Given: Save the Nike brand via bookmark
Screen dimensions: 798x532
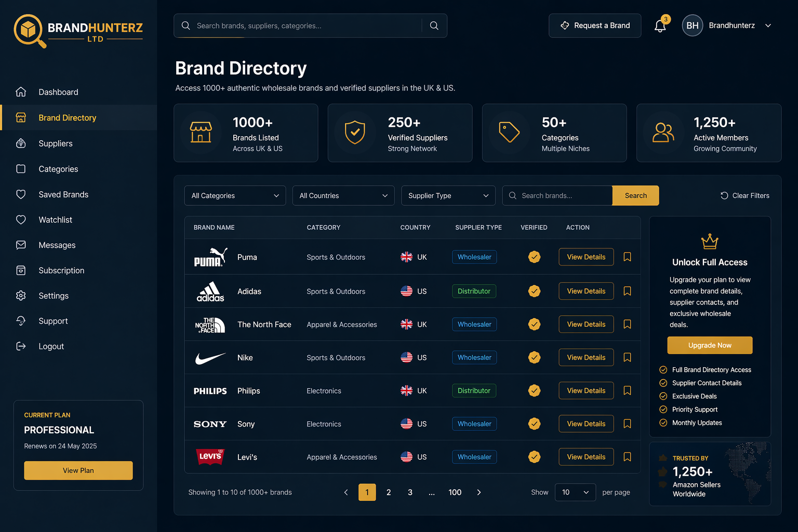Looking at the screenshot, I should (627, 357).
